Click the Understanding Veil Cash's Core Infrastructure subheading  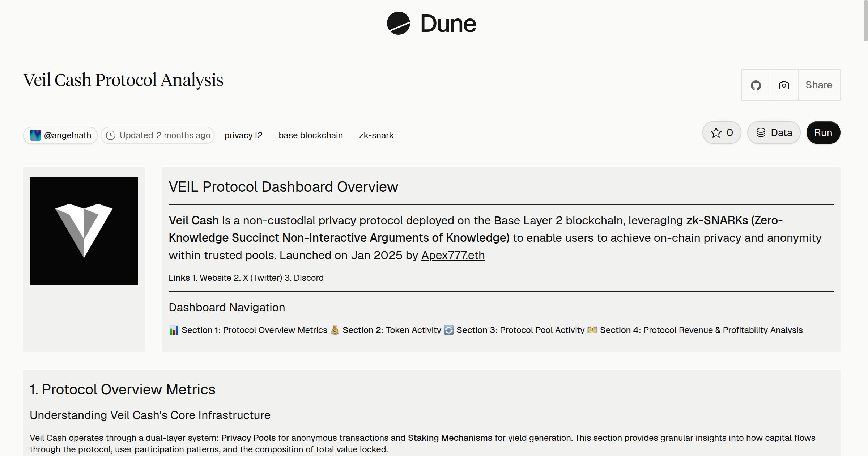(150, 415)
